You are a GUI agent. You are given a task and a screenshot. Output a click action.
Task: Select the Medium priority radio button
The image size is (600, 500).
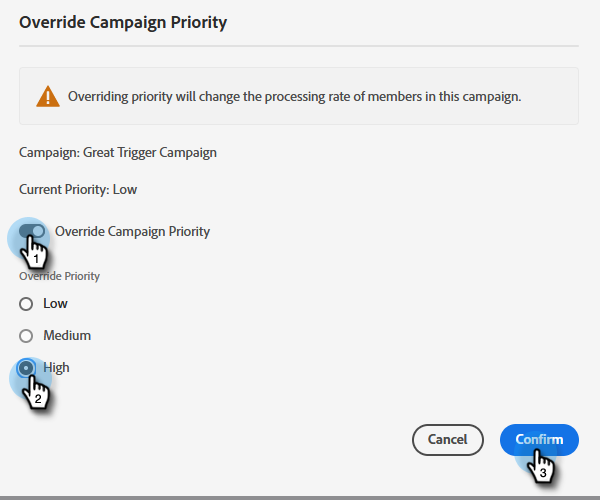27,335
